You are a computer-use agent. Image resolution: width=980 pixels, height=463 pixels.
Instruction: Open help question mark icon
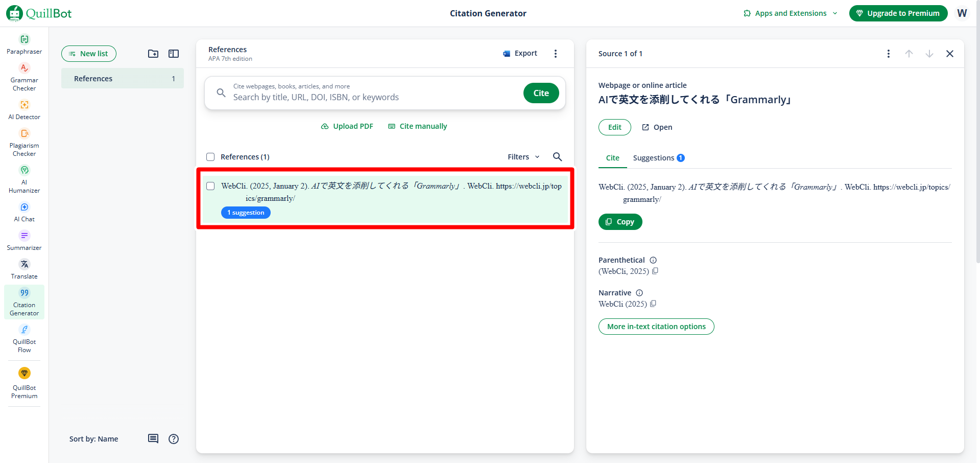pos(174,438)
